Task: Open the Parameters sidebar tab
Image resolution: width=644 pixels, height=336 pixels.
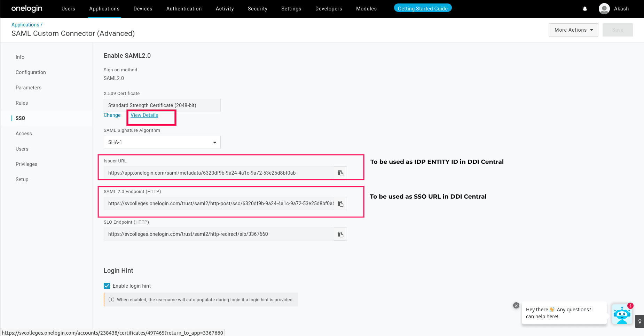Action: (29, 88)
